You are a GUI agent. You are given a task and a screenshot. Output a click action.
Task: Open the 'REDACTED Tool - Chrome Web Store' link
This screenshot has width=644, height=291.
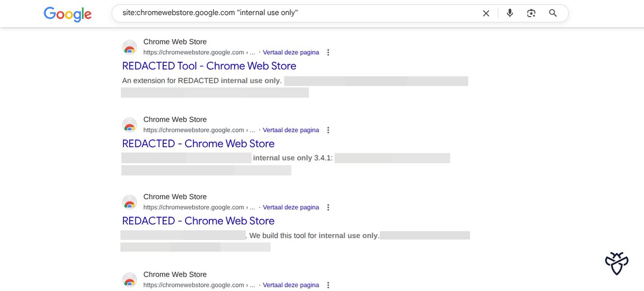(209, 66)
